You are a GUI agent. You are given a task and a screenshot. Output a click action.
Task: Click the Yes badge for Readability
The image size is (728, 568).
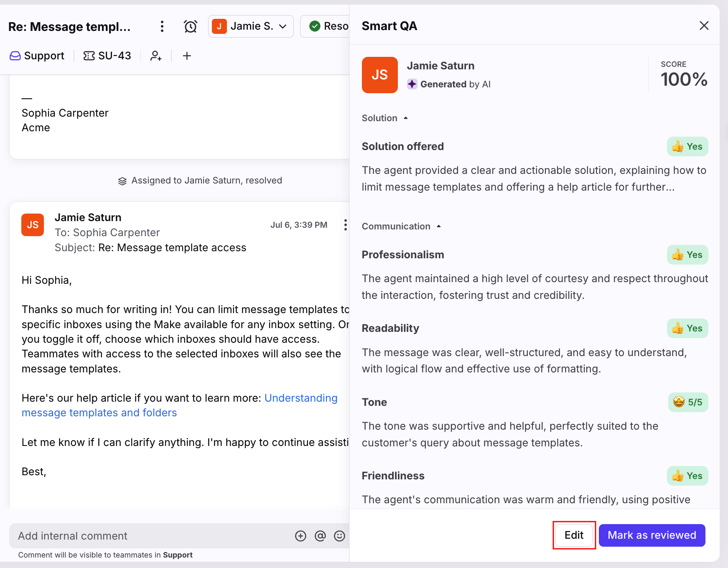point(687,328)
